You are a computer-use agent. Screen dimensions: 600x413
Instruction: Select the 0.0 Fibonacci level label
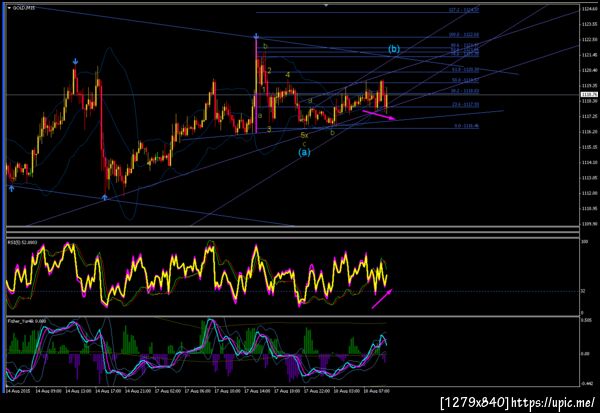tap(466, 126)
